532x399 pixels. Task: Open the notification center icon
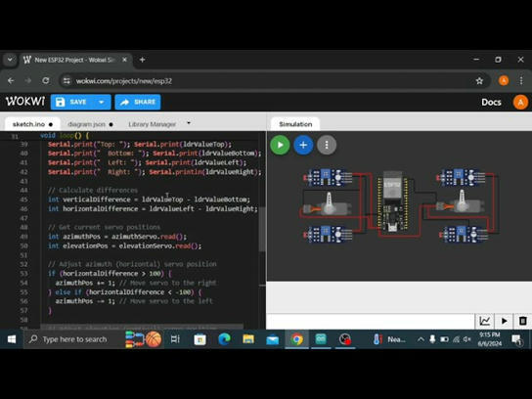(516, 339)
